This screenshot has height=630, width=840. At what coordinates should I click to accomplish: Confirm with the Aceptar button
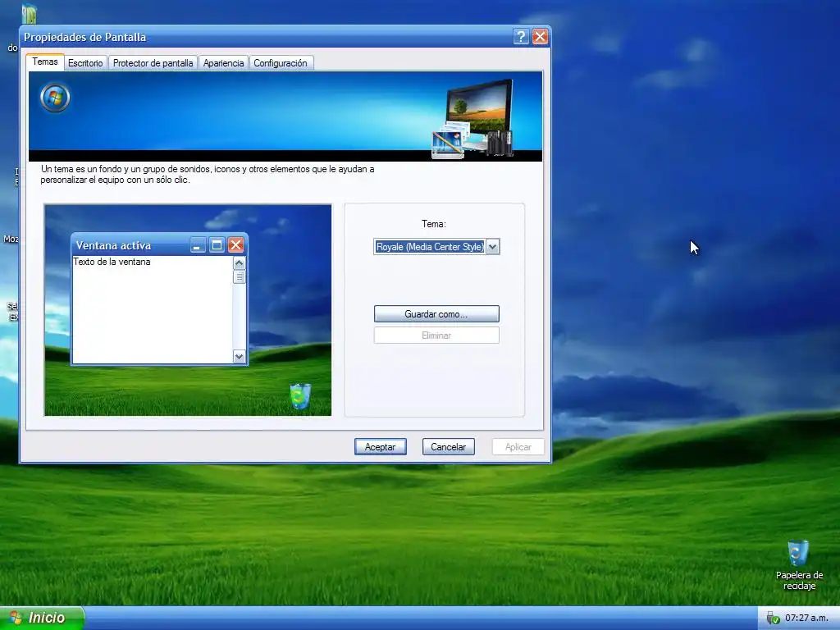click(x=381, y=447)
